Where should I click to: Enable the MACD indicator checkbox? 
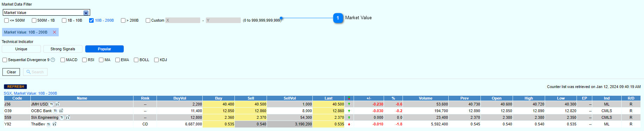click(63, 60)
